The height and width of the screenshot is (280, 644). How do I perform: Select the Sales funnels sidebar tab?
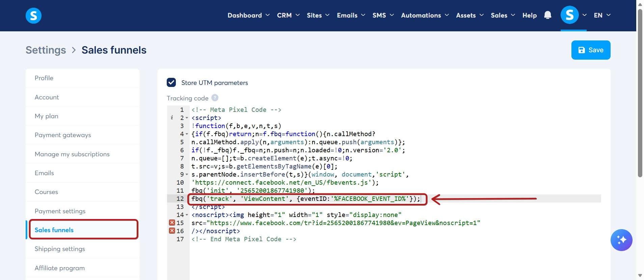(x=82, y=230)
